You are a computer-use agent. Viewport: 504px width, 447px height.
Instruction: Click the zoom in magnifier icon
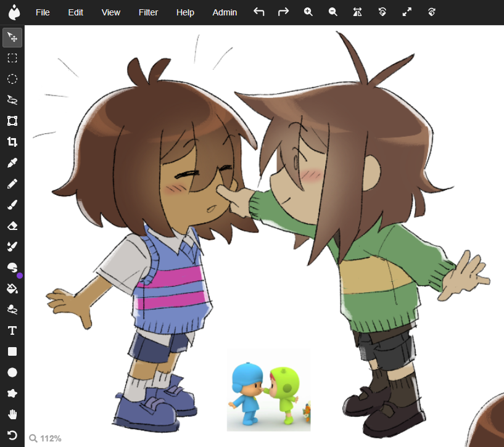[x=308, y=12]
